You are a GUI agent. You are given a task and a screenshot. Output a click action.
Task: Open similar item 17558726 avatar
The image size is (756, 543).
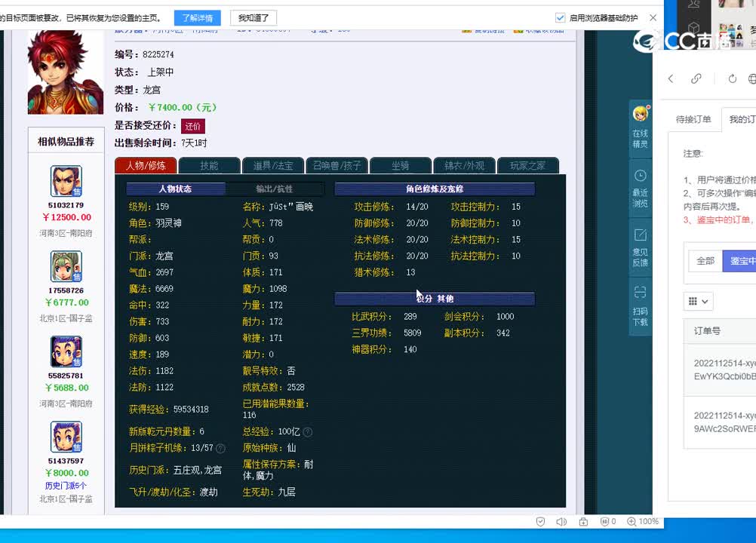(66, 266)
